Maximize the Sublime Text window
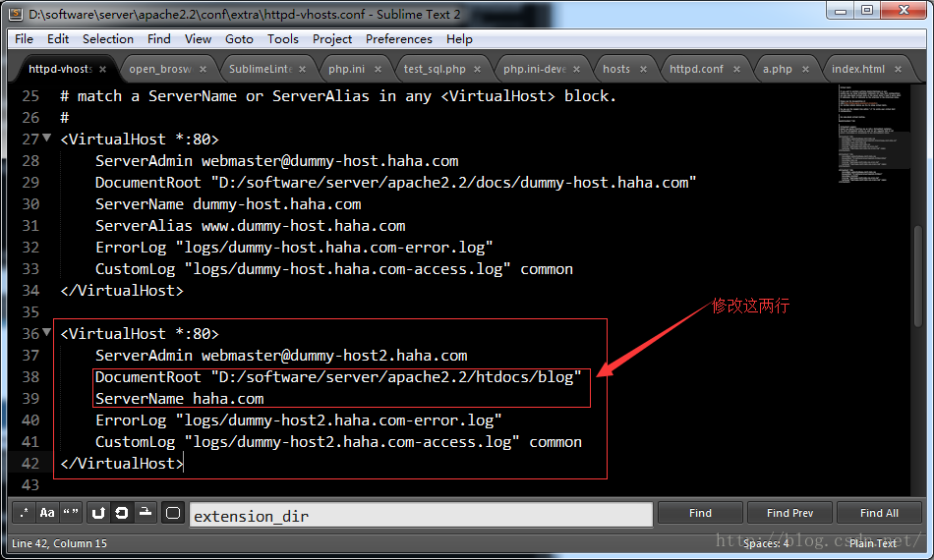The height and width of the screenshot is (560, 934). tap(867, 10)
